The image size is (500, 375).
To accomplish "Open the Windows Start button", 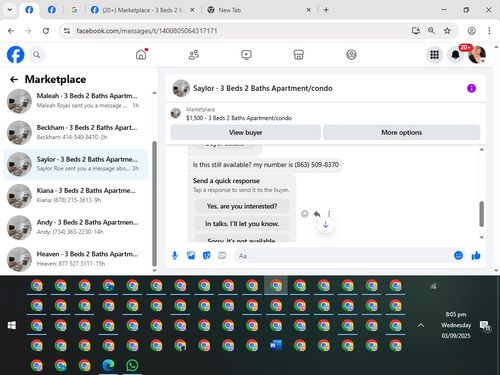I will pos(12,325).
